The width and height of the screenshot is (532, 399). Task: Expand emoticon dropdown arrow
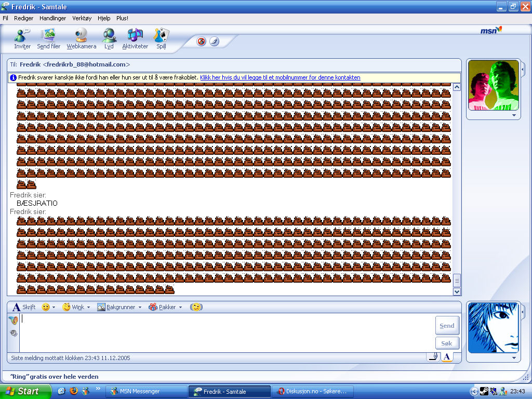[x=54, y=308]
